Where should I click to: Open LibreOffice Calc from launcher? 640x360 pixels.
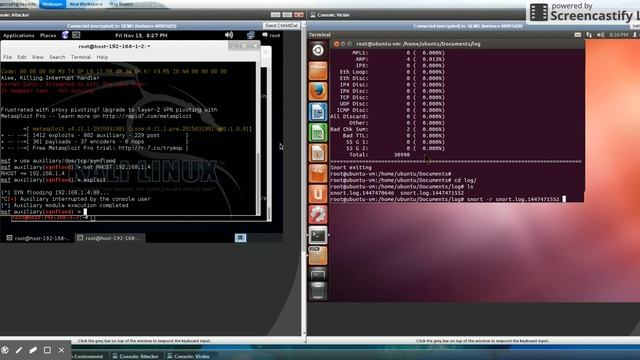pyautogui.click(x=318, y=132)
